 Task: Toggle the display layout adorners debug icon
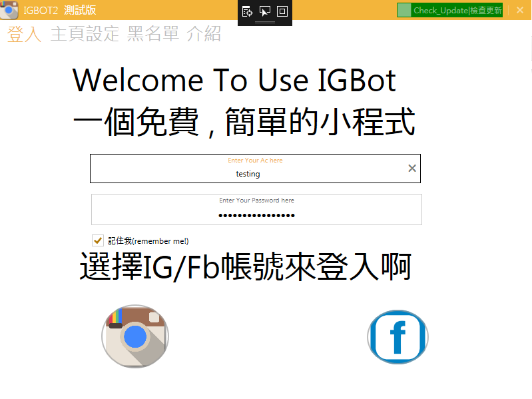(282, 11)
